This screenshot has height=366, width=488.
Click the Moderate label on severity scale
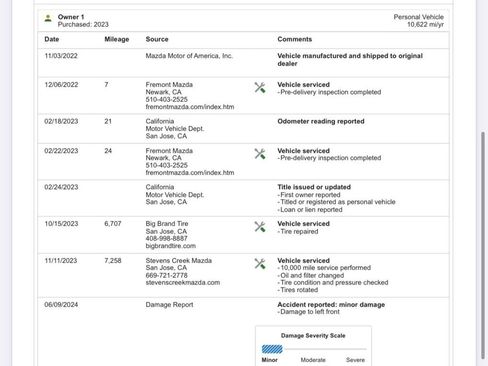pos(313,360)
